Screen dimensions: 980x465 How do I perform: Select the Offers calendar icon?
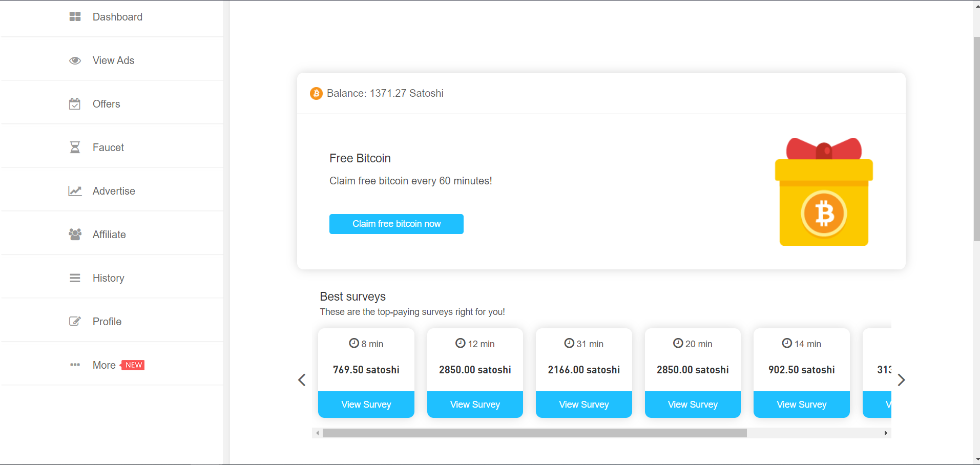tap(75, 104)
